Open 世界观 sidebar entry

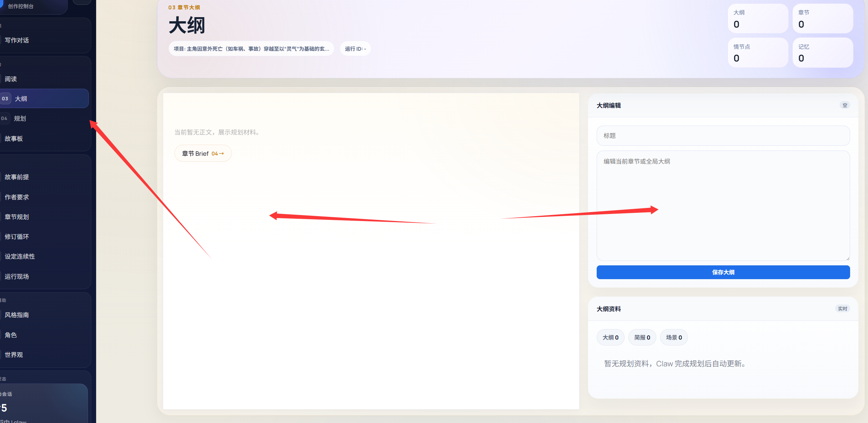coord(14,355)
